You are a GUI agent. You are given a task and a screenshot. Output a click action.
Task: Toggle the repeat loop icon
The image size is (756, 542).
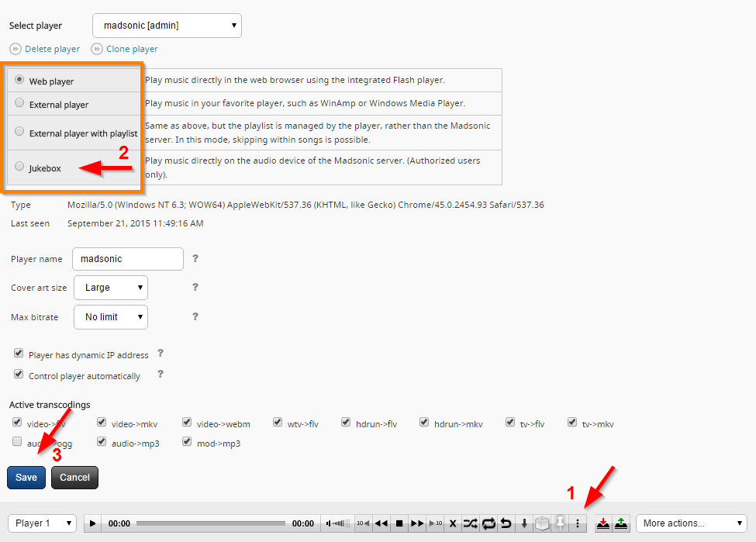[x=488, y=523]
